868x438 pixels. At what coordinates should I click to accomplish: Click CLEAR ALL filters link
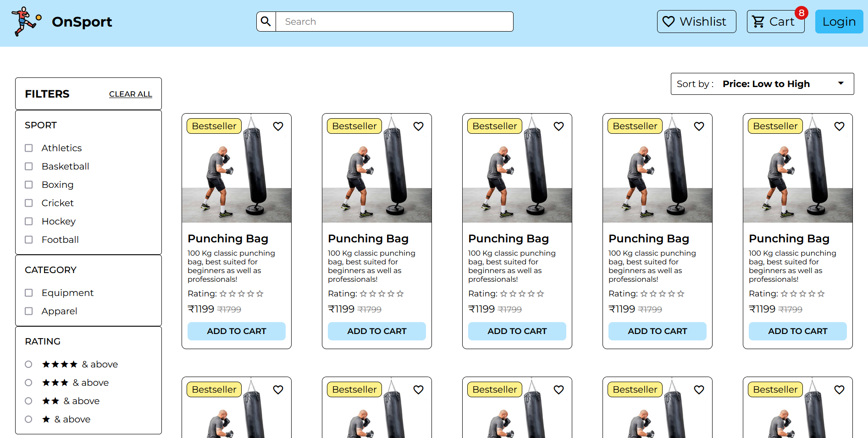tap(131, 94)
